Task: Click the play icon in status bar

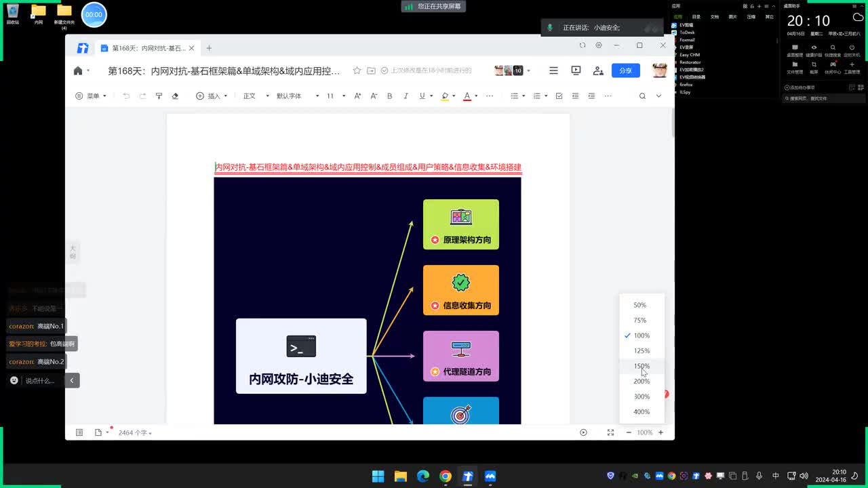Action: [x=583, y=432]
